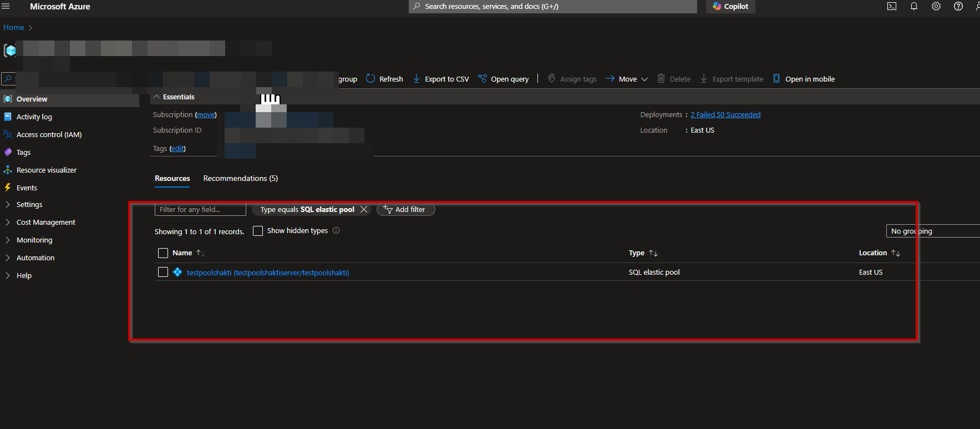This screenshot has height=429, width=980.
Task: Check the testpoolshakti row checkbox
Action: (163, 272)
